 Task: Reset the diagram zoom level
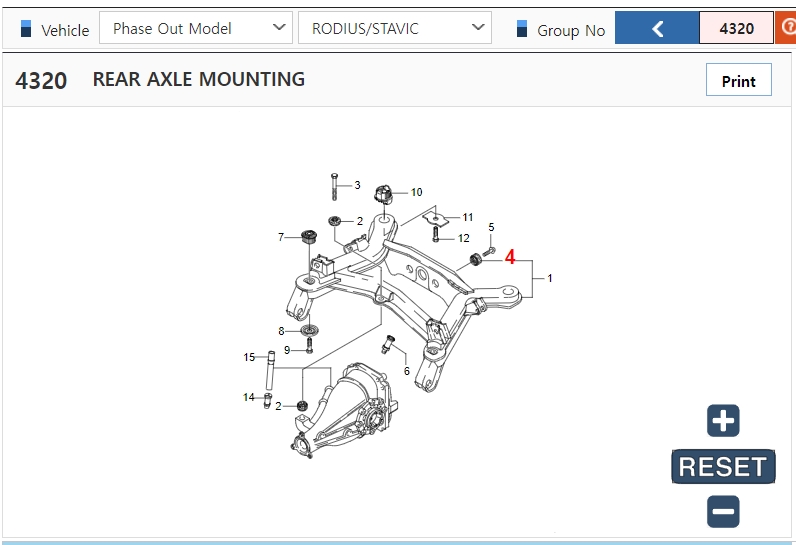723,466
